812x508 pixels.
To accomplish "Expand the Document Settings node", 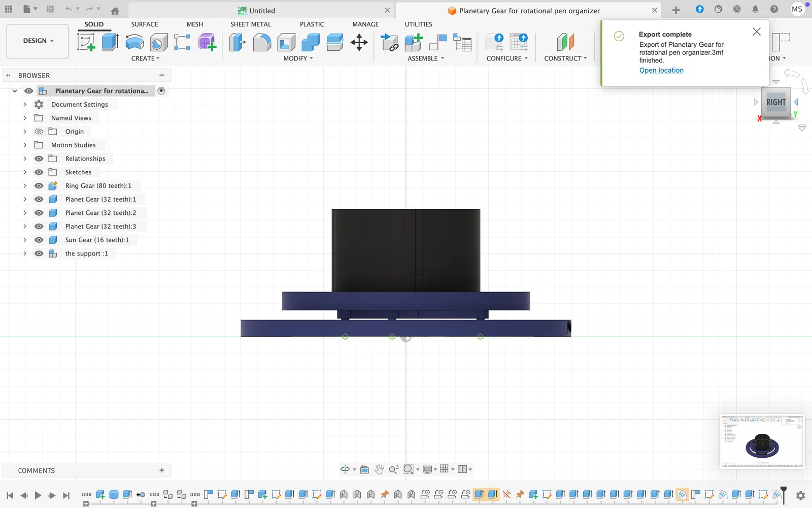I will coord(25,105).
